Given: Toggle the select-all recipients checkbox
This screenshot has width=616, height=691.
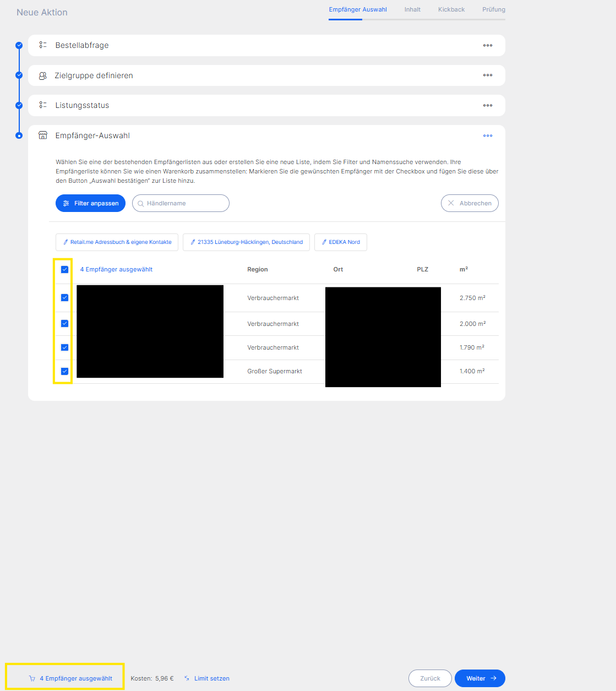Looking at the screenshot, I should (64, 270).
